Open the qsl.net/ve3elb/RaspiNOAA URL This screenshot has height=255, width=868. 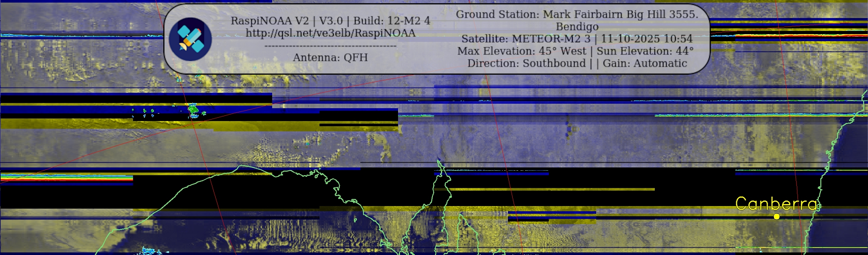click(330, 33)
